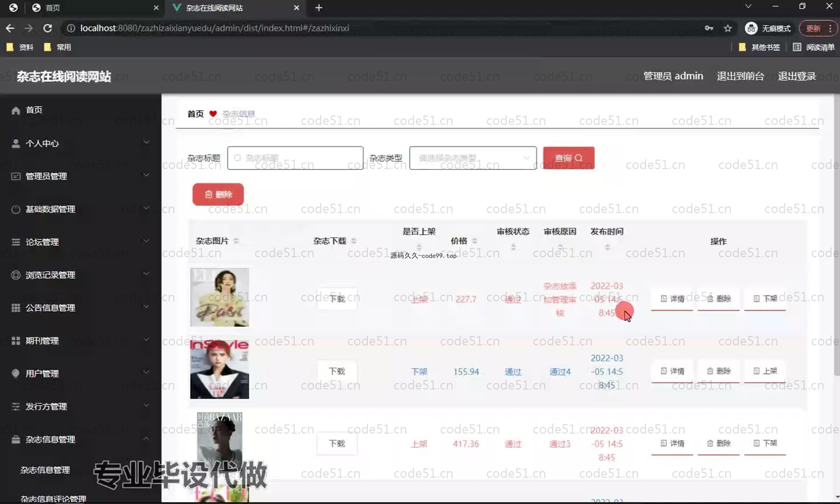Screen dimensions: 840x504
Task: Open the new tab plus button
Action: click(318, 8)
